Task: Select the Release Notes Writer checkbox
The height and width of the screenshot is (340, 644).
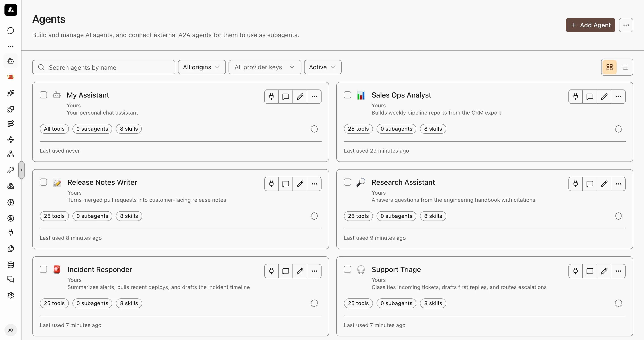Action: pyautogui.click(x=43, y=182)
